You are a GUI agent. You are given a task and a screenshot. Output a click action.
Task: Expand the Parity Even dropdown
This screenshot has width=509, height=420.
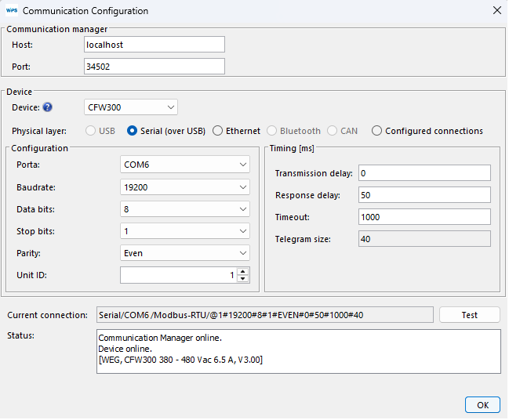(185, 253)
